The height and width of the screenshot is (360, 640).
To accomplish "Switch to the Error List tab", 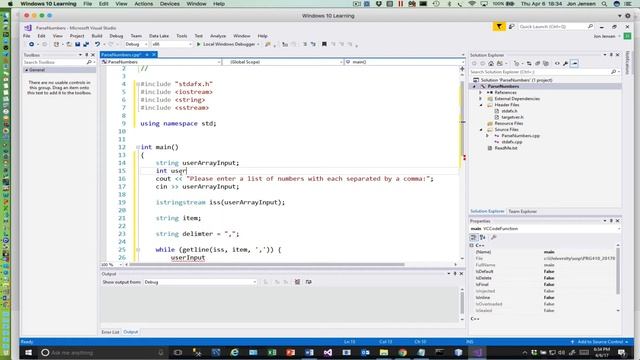I will [x=110, y=332].
